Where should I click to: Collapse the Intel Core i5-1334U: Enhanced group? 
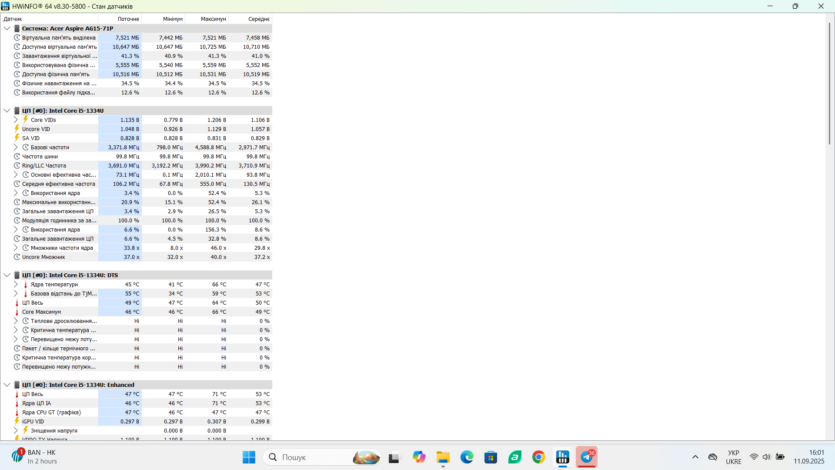tap(7, 385)
